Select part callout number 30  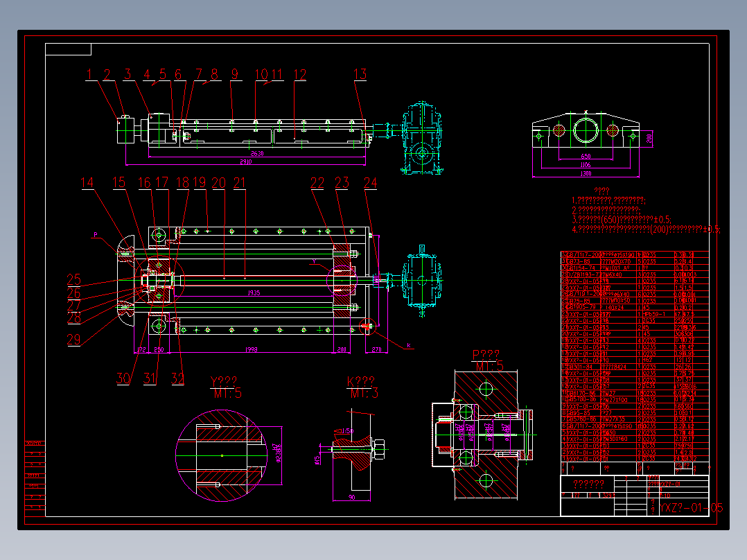[123, 378]
